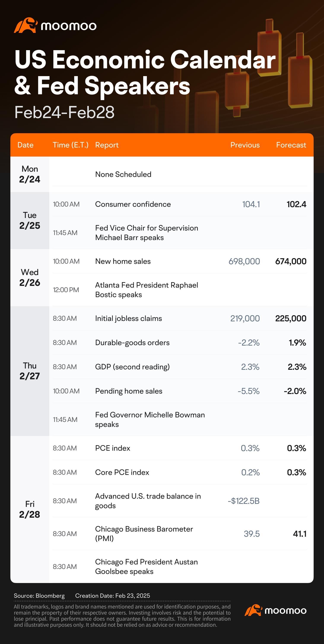Select the Mon 2/24 date cell
324x644 pixels.
pos(30,174)
